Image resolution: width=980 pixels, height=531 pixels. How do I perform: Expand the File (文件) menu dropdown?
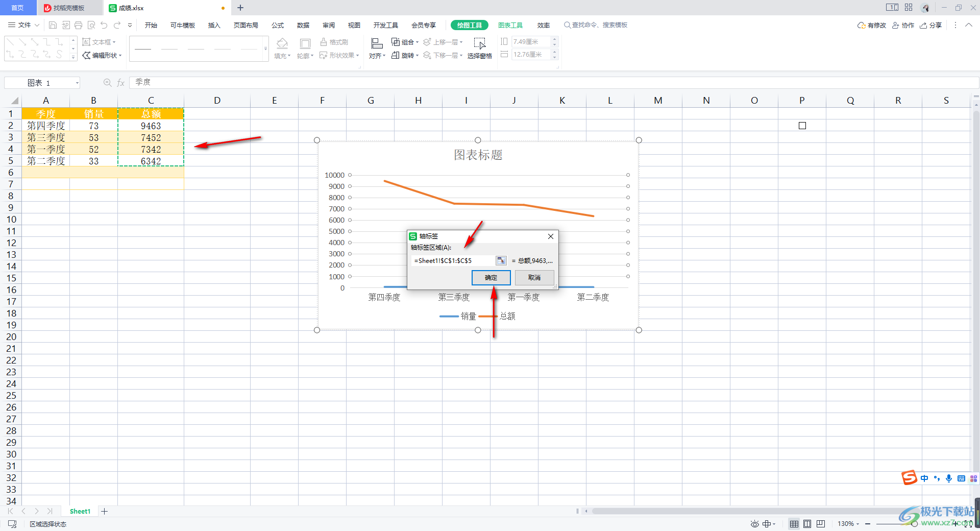pos(37,25)
